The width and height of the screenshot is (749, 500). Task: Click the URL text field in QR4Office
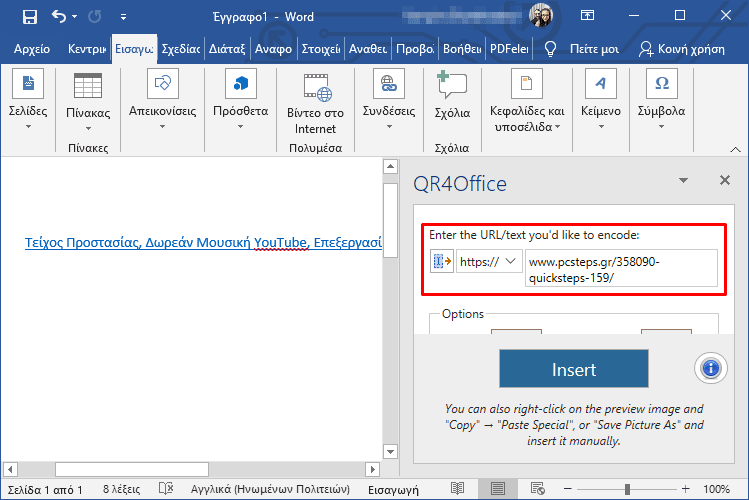621,269
